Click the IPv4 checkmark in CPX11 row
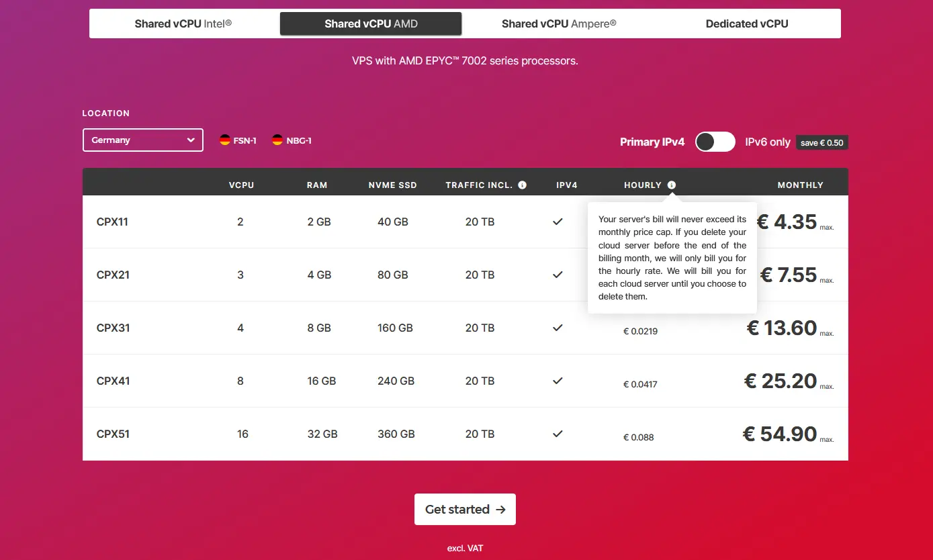 pos(558,221)
